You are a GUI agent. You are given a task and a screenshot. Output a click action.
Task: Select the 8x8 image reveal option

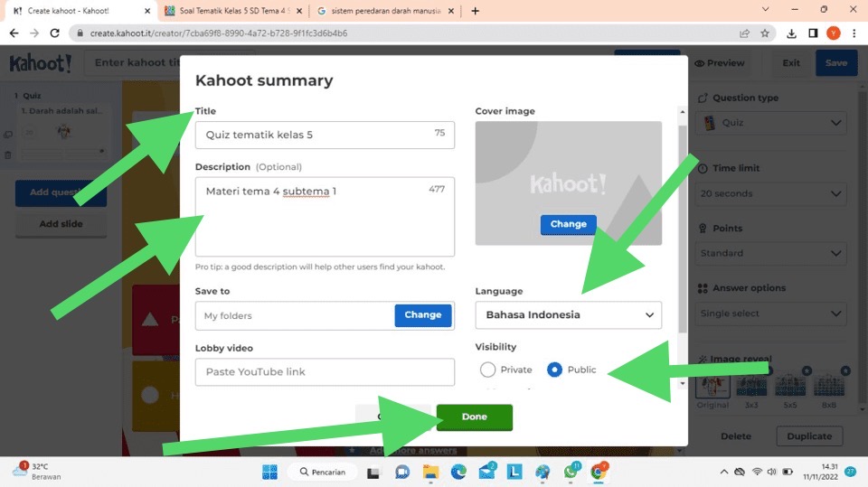click(829, 386)
